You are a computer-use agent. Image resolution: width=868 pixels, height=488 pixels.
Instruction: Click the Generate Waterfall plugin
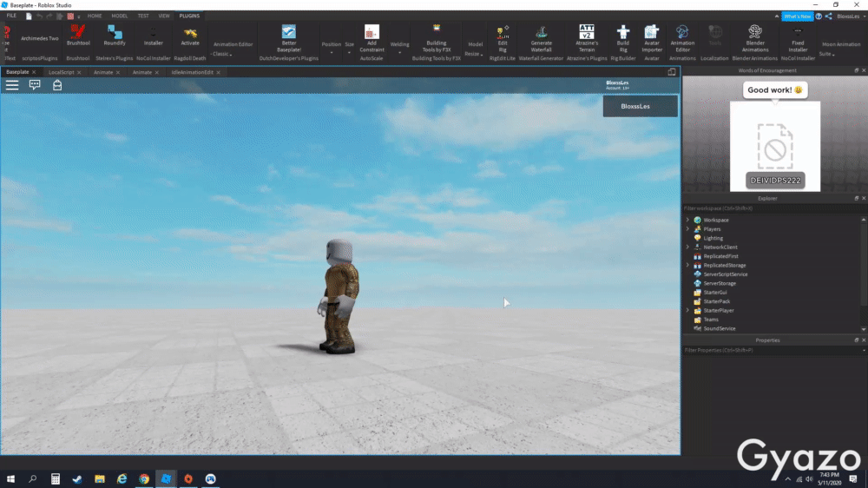point(541,39)
